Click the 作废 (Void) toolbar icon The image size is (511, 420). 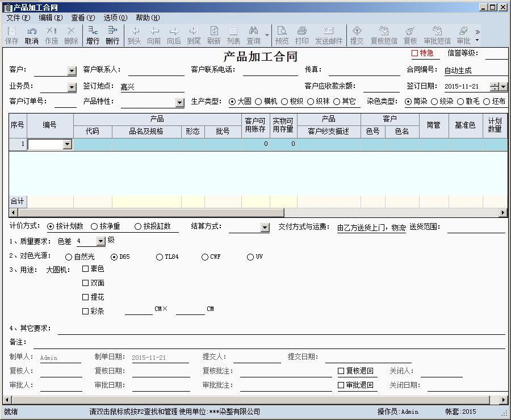coord(52,35)
